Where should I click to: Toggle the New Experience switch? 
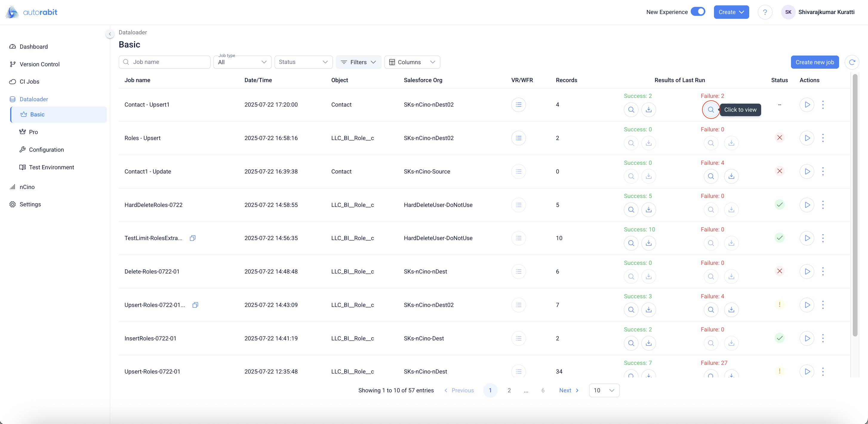point(698,12)
